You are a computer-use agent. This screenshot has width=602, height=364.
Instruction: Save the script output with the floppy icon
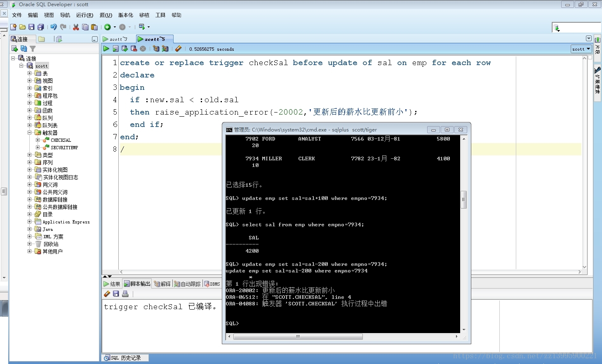click(x=116, y=294)
